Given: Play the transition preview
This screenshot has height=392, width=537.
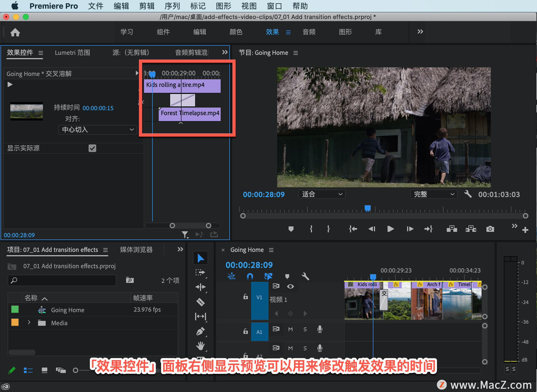Looking at the screenshot, I should point(10,84).
